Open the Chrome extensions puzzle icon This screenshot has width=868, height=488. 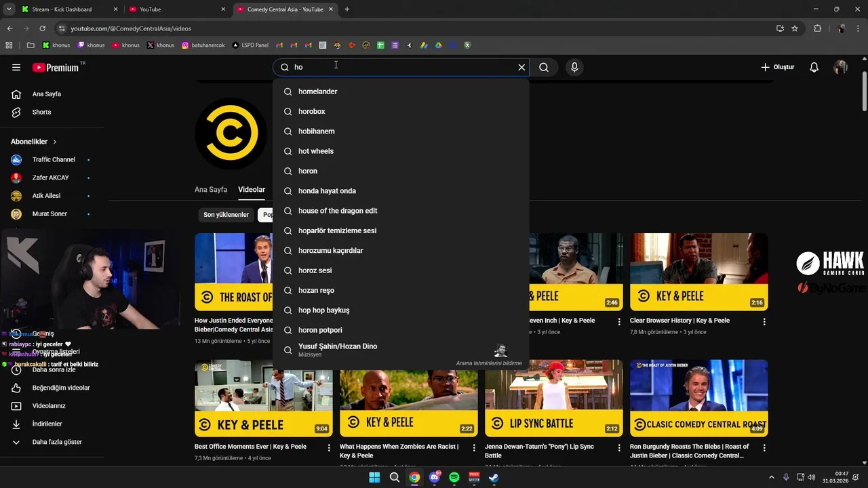tap(817, 28)
